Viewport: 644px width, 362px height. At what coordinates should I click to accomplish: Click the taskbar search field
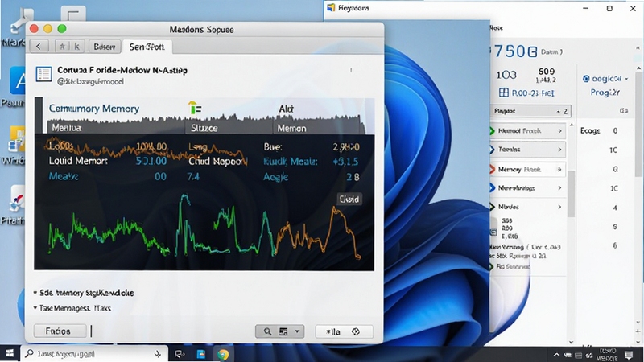95,353
